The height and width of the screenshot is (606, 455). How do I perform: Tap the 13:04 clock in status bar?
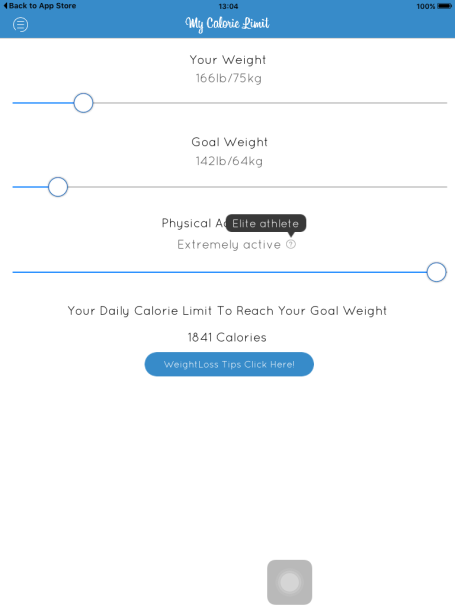pyautogui.click(x=228, y=6)
